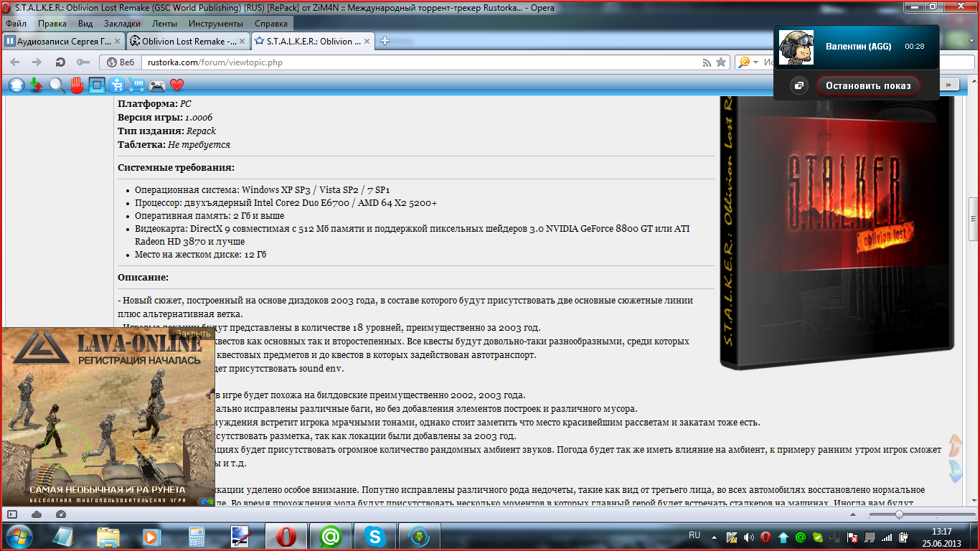Switch to the Oblivion Lost Remake tab
Screen dimensions: 980x551
click(187, 41)
